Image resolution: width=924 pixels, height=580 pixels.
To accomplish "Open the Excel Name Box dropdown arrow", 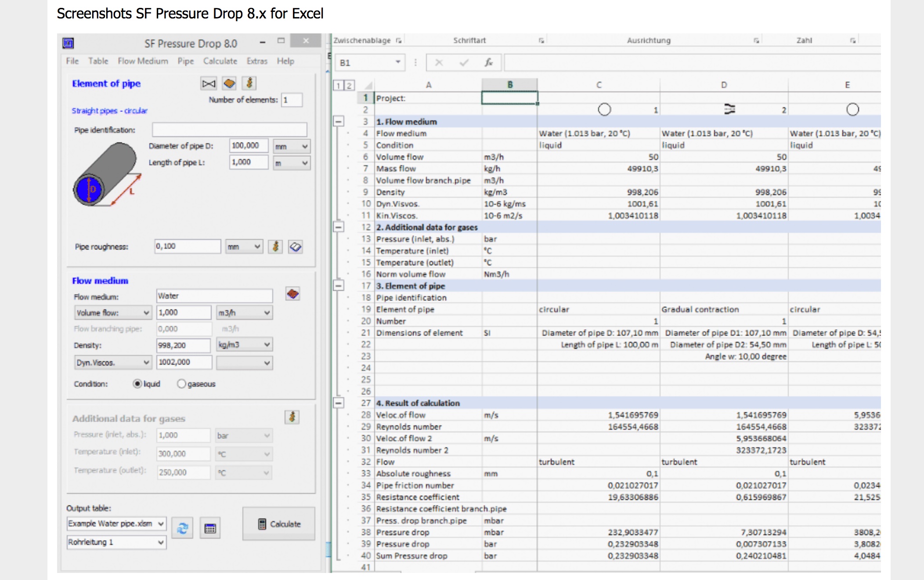I will 397,62.
